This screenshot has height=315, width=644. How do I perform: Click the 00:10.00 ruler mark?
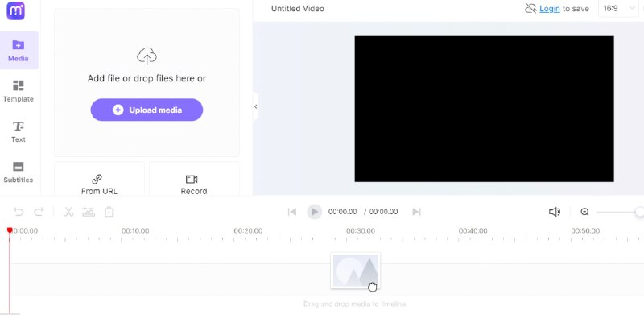pos(135,231)
